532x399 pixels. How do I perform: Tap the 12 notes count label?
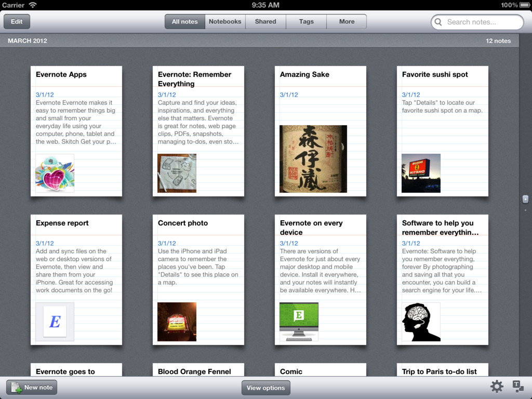point(498,41)
